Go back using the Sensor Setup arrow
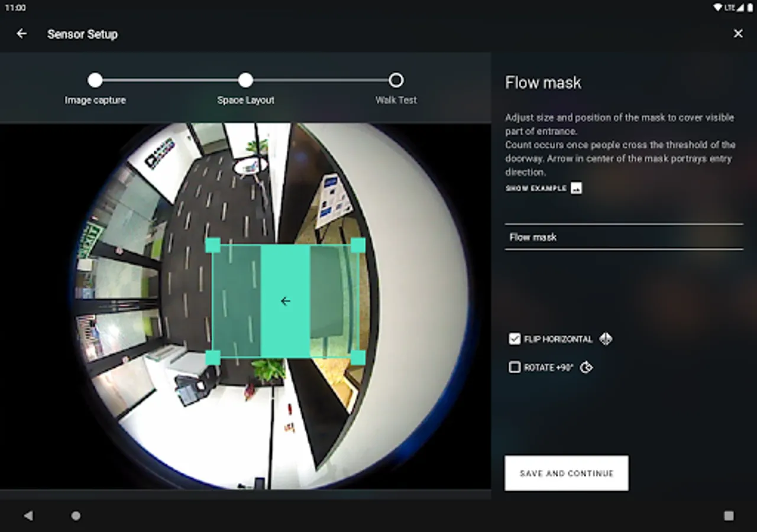The image size is (757, 532). tap(22, 34)
